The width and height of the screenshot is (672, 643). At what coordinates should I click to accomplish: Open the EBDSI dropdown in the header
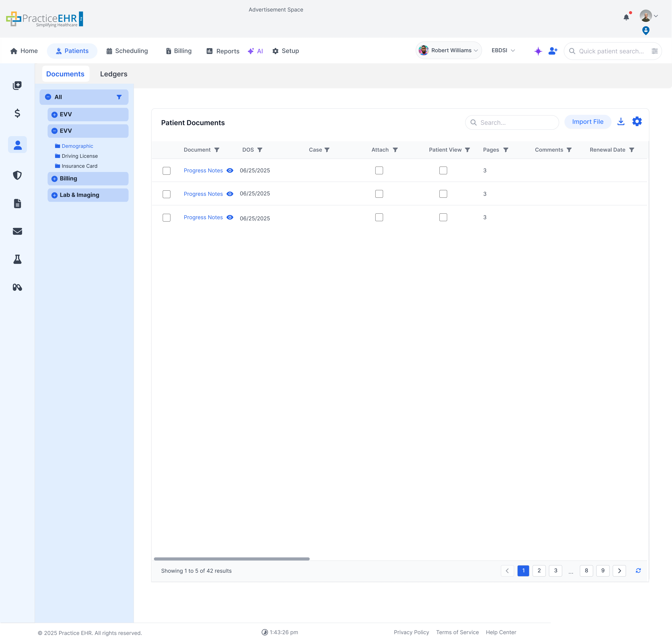(x=503, y=50)
